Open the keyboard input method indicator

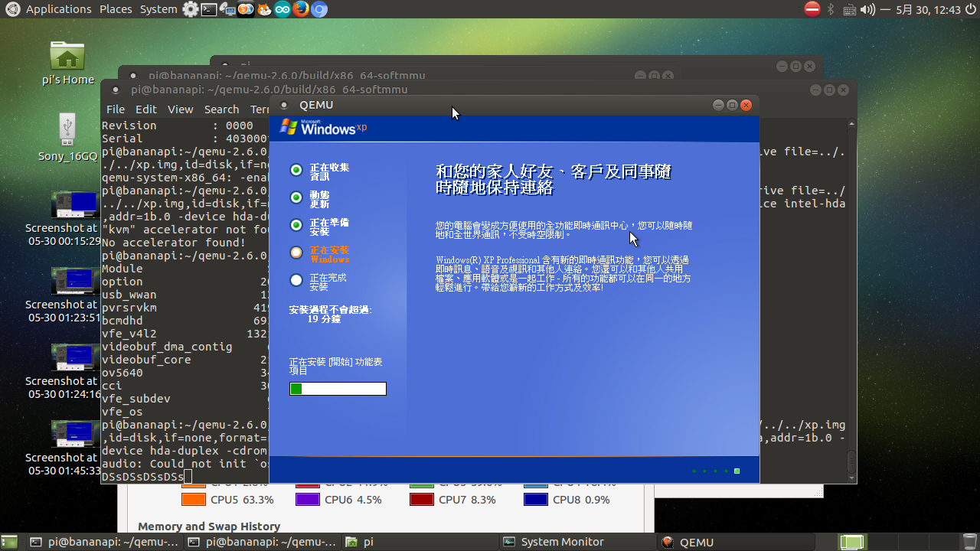point(849,9)
